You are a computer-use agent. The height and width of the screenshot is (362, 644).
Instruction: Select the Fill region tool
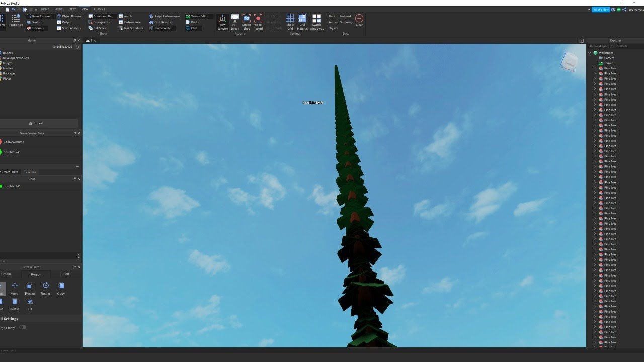pos(30,304)
